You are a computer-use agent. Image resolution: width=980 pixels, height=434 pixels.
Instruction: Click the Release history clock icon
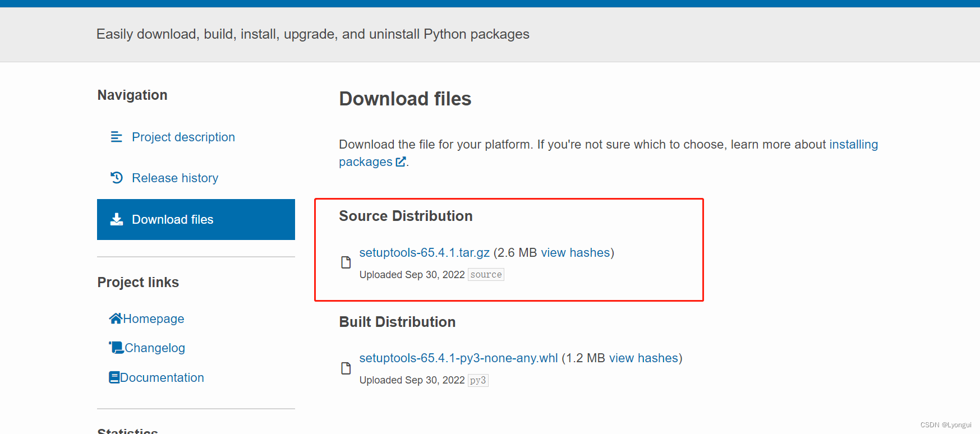pos(116,178)
